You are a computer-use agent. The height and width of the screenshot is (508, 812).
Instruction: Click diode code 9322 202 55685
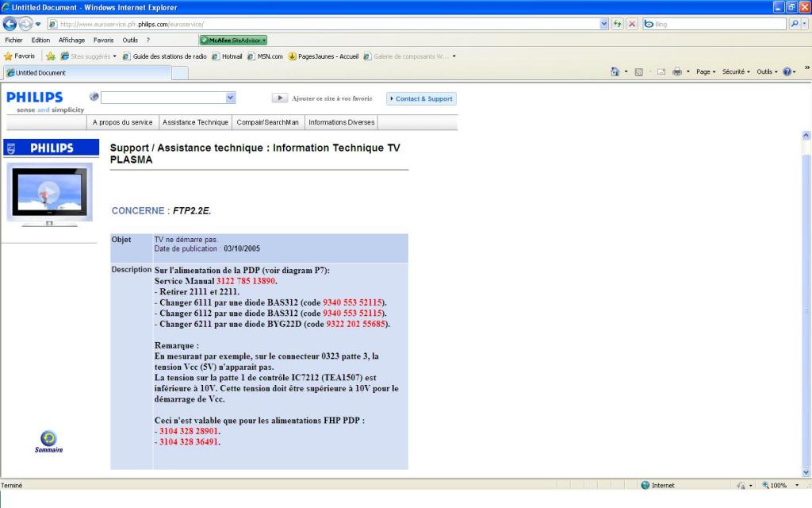(x=356, y=324)
